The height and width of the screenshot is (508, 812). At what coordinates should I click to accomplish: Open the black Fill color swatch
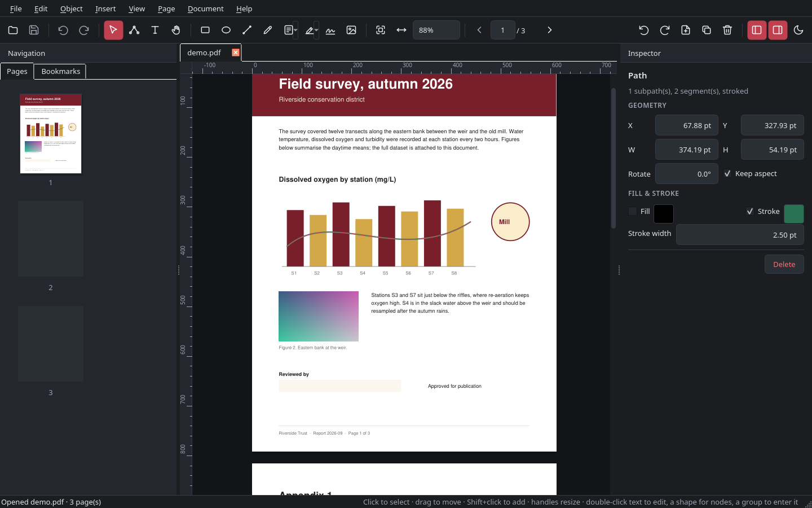[664, 213]
